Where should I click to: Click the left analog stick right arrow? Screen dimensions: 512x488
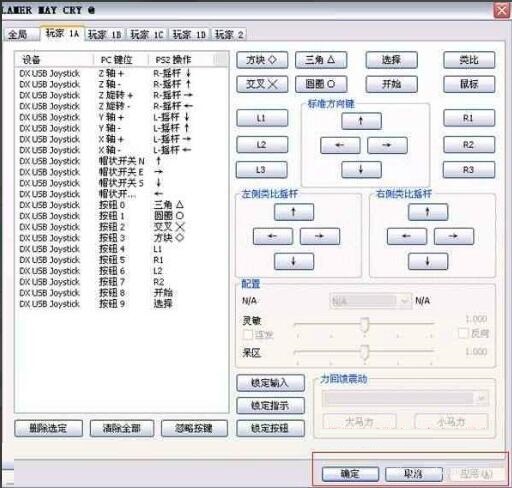[320, 236]
